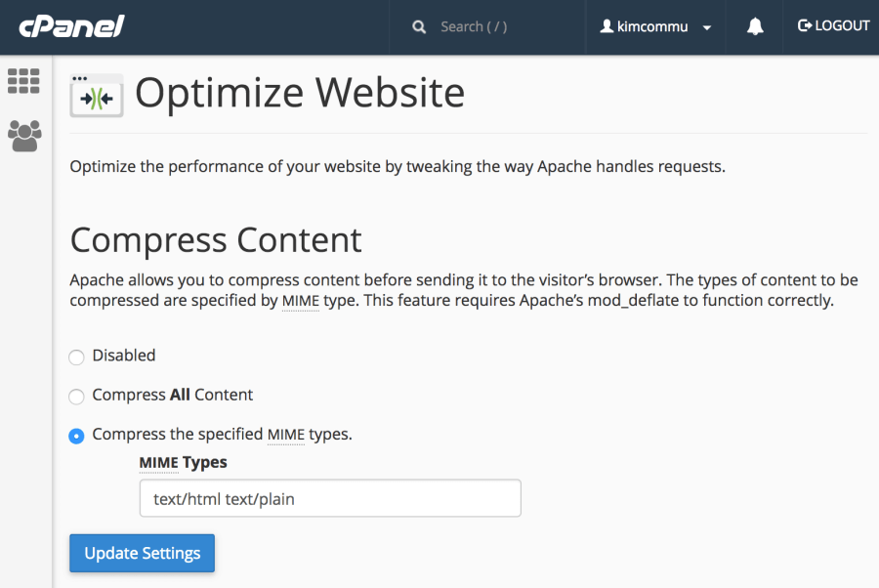Log out using the LOGOUT button

pos(833,26)
